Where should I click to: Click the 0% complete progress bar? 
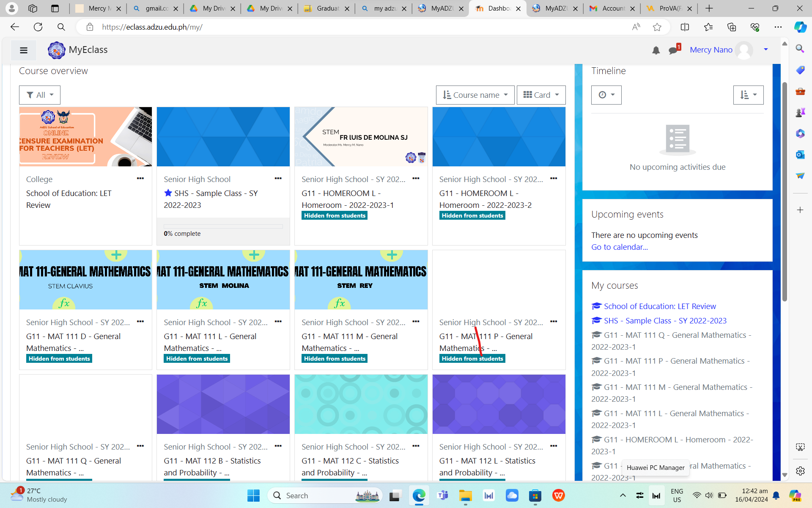(223, 226)
